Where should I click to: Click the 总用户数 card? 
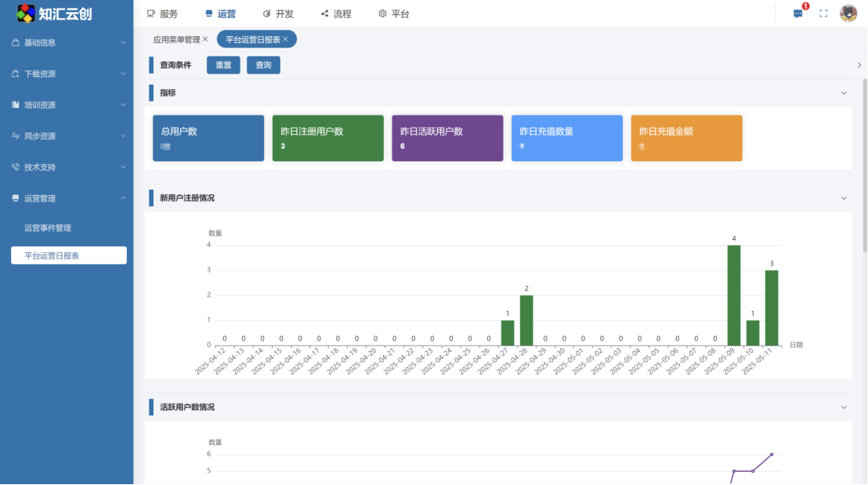pos(208,138)
